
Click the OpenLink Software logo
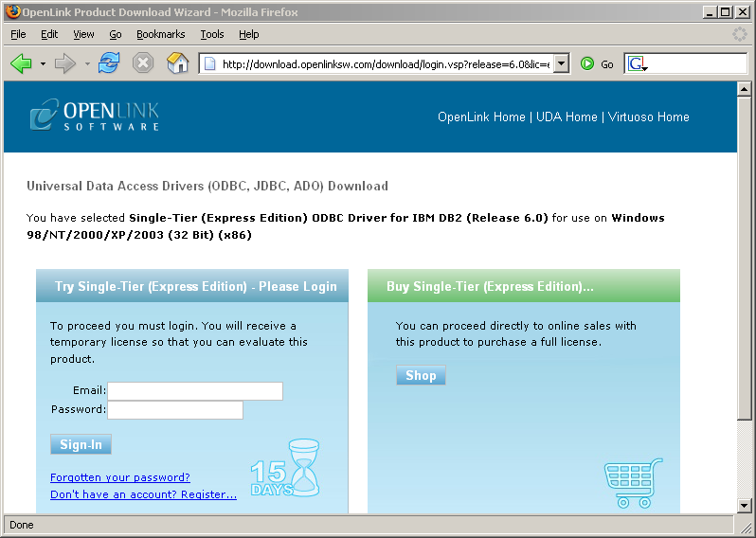95,115
